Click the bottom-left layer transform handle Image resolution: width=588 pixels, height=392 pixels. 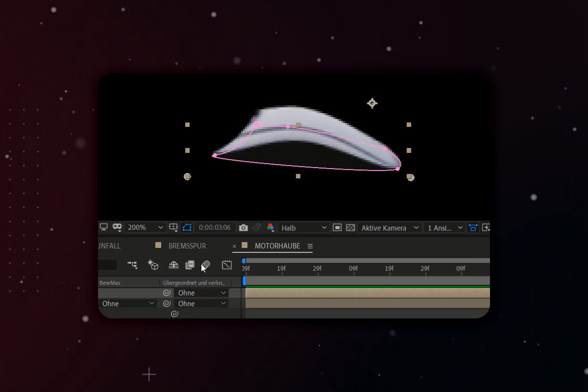click(x=187, y=176)
